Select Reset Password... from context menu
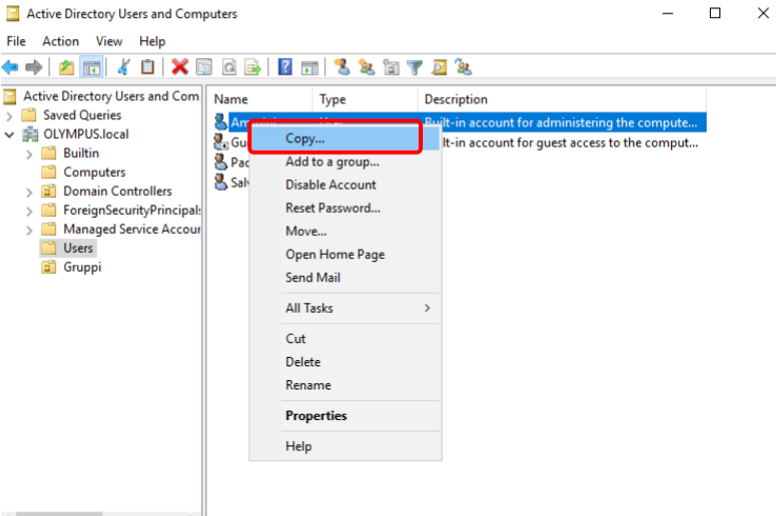 coord(332,208)
